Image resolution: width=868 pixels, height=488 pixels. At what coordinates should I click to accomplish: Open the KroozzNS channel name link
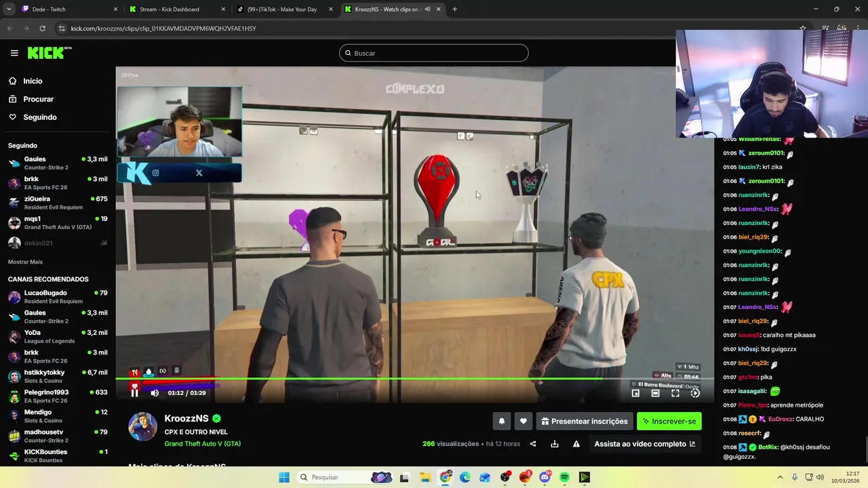coord(186,418)
